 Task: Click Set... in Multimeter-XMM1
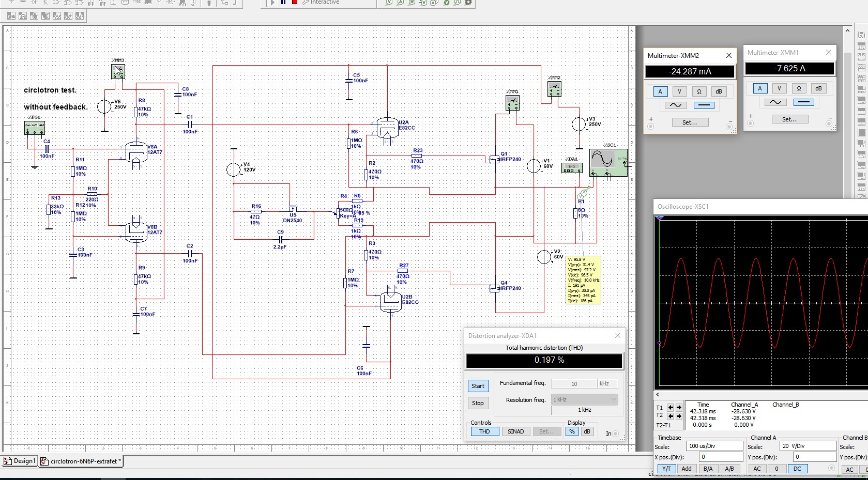click(789, 119)
